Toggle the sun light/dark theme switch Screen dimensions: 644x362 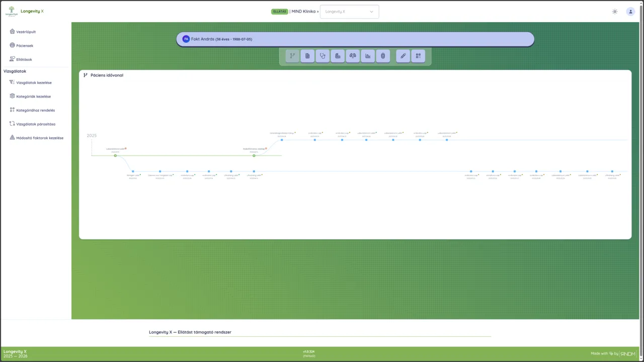point(615,12)
